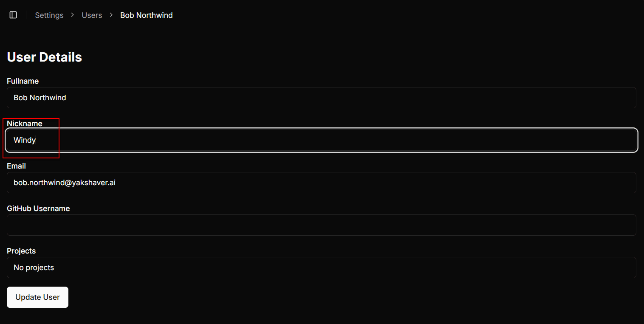Click the divider beside the sidebar icon
This screenshot has width=644, height=324.
click(26, 15)
